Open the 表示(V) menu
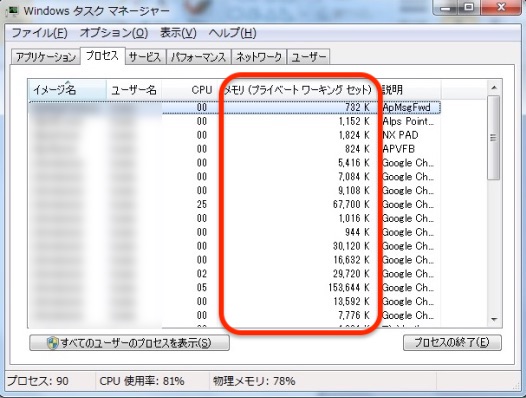This screenshot has height=398, width=526. click(178, 33)
